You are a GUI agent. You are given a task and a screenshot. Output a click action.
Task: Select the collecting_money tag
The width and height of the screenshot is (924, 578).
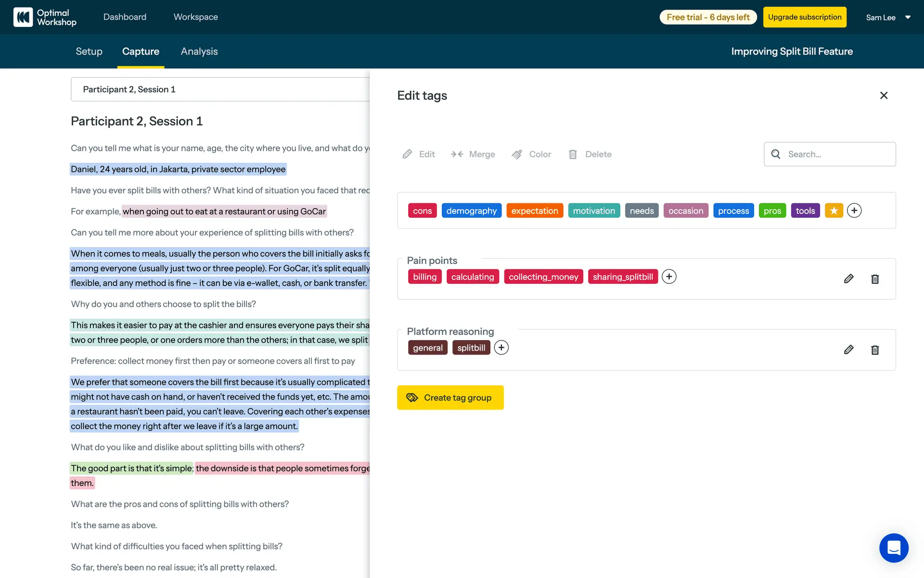coord(543,276)
